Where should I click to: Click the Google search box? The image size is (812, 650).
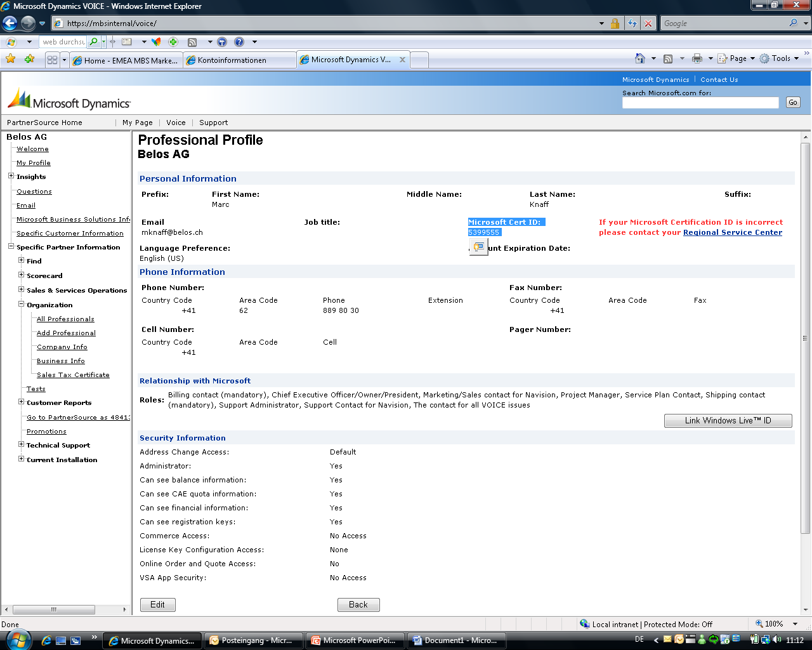click(x=724, y=23)
